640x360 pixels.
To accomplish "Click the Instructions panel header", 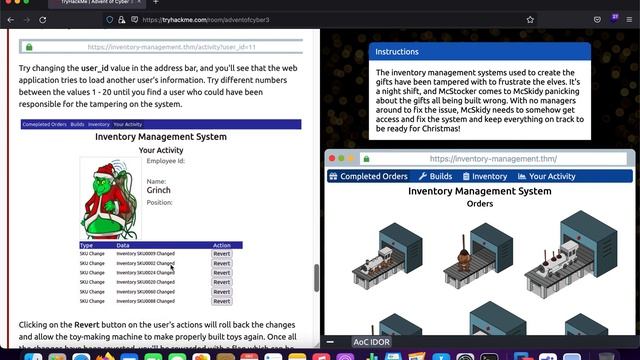I will pos(480,51).
